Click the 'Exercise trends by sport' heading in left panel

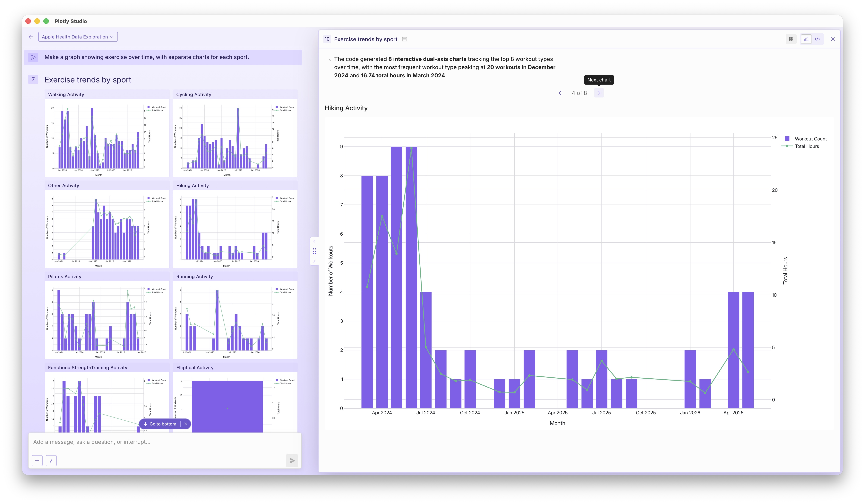coord(88,80)
